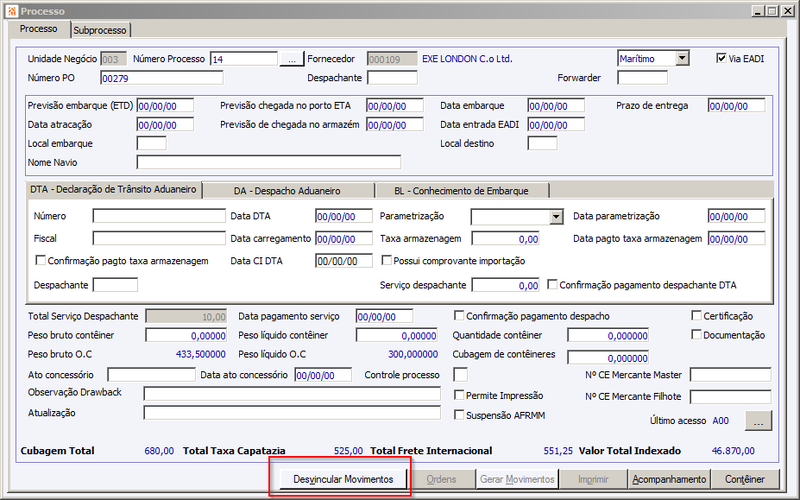Image resolution: width=800 pixels, height=500 pixels.
Task: Focus the Nome Navio input field
Action: [268, 162]
